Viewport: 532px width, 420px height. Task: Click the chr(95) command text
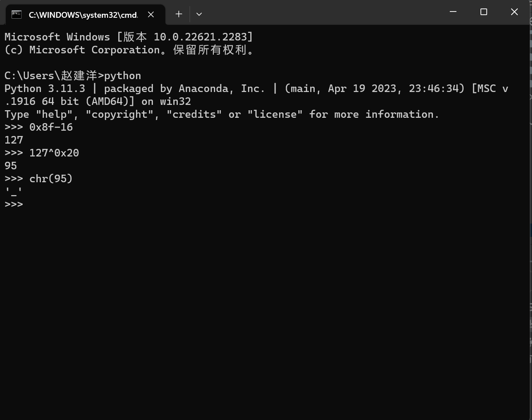pyautogui.click(x=51, y=179)
